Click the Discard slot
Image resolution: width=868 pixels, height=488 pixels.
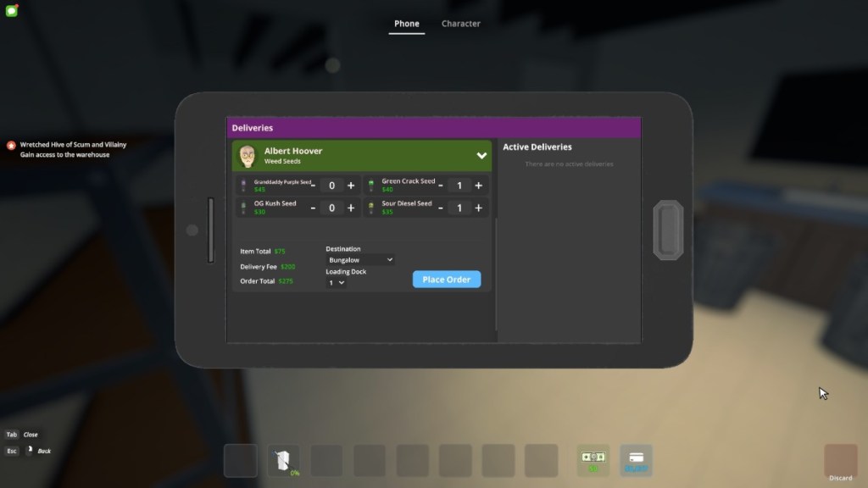pos(840,460)
